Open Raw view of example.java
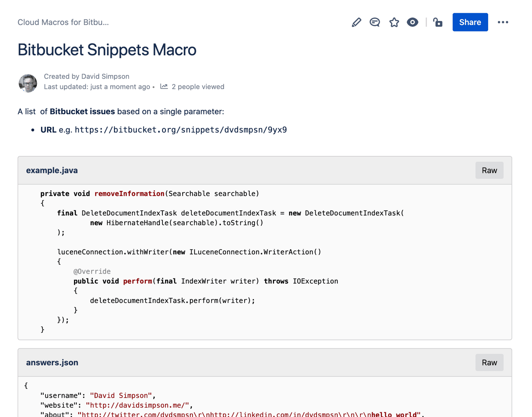 click(x=489, y=170)
